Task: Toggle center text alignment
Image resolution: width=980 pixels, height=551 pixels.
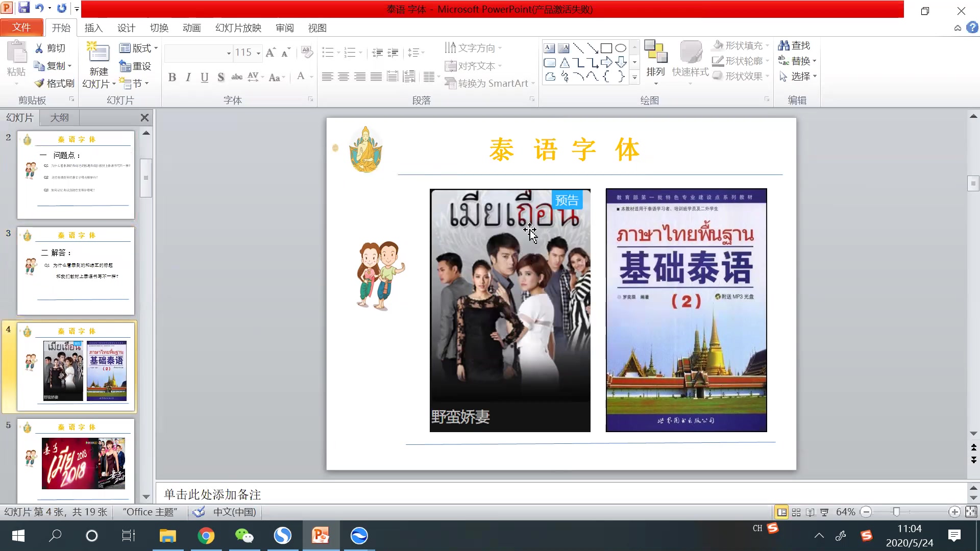Action: click(x=344, y=77)
